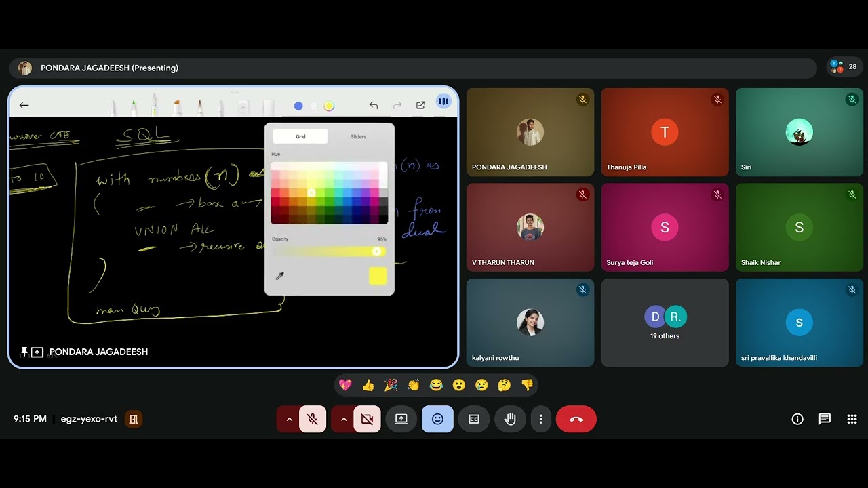Send the sparkling heart reaction

coord(345,385)
